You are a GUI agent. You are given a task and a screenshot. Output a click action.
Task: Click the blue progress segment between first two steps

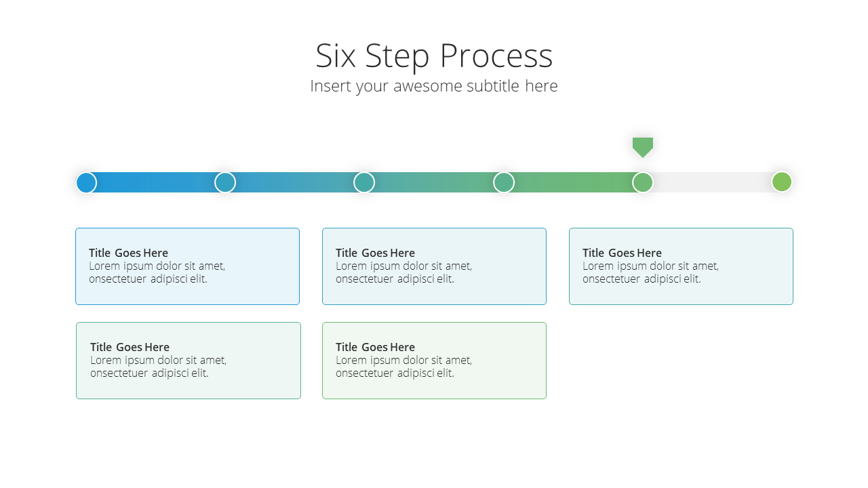pos(155,182)
